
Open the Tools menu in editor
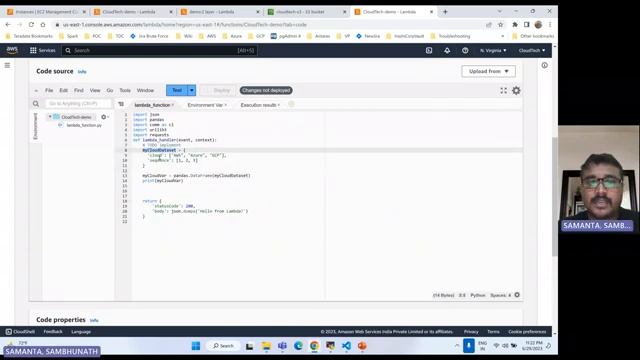pos(125,90)
